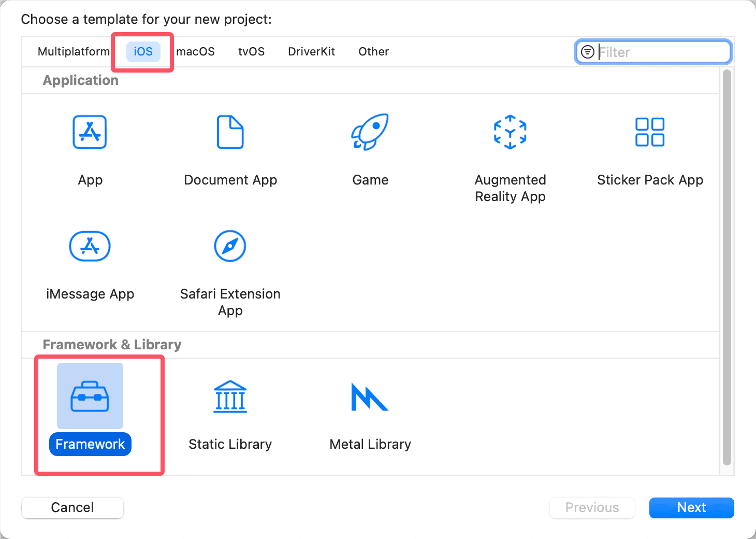Select Augmented Reality App template

[510, 133]
